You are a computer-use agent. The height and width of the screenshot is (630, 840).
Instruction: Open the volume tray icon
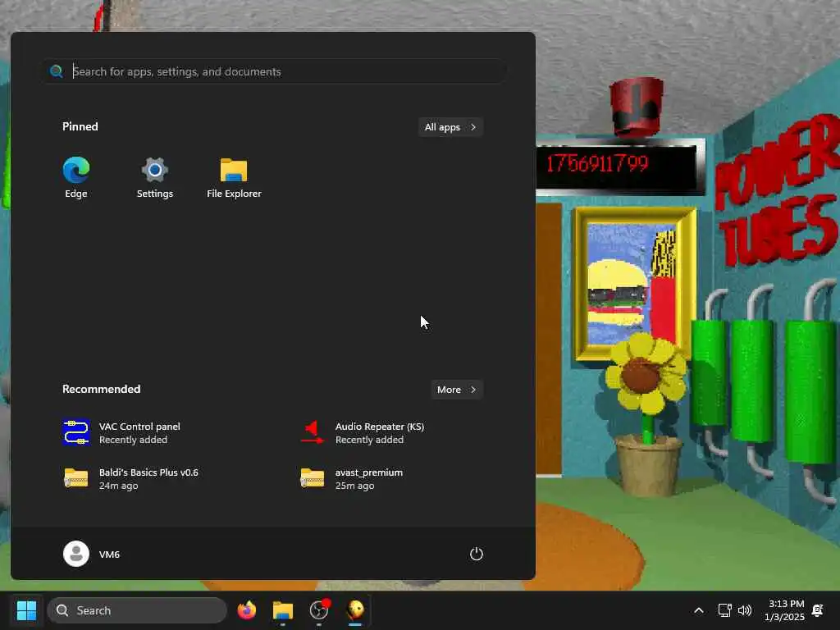click(x=745, y=610)
